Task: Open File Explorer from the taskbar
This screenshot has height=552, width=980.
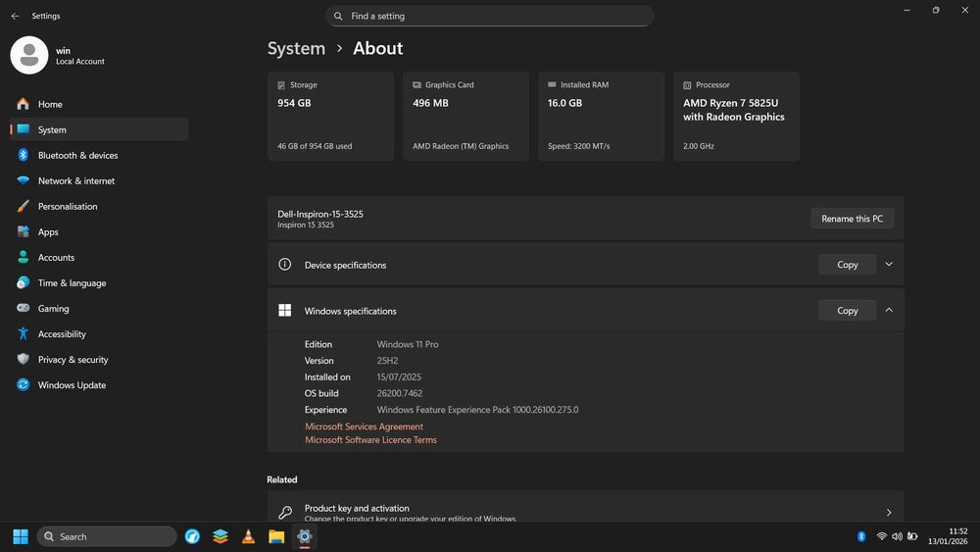Action: [x=276, y=536]
